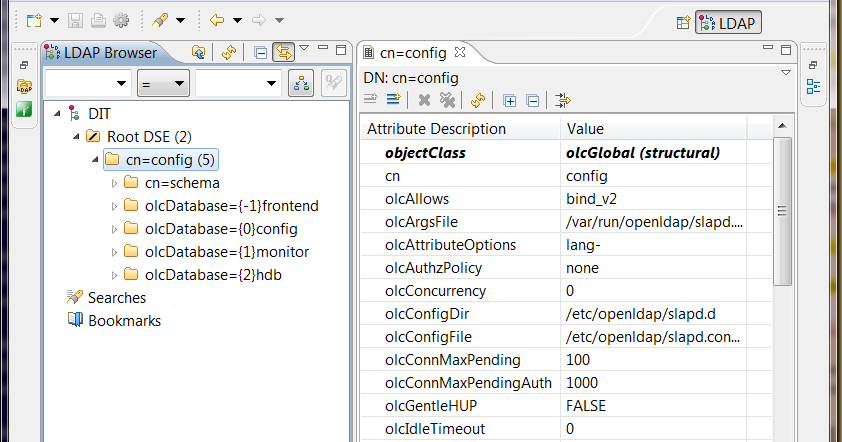Collapse the DIT tree node
The width and height of the screenshot is (842, 442).
click(x=57, y=114)
